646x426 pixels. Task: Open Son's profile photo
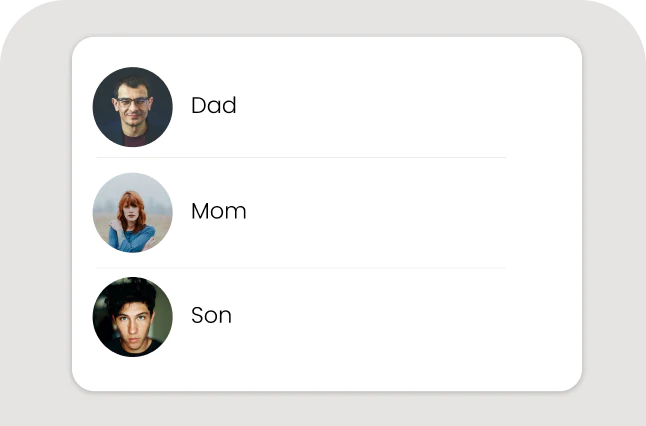(133, 317)
